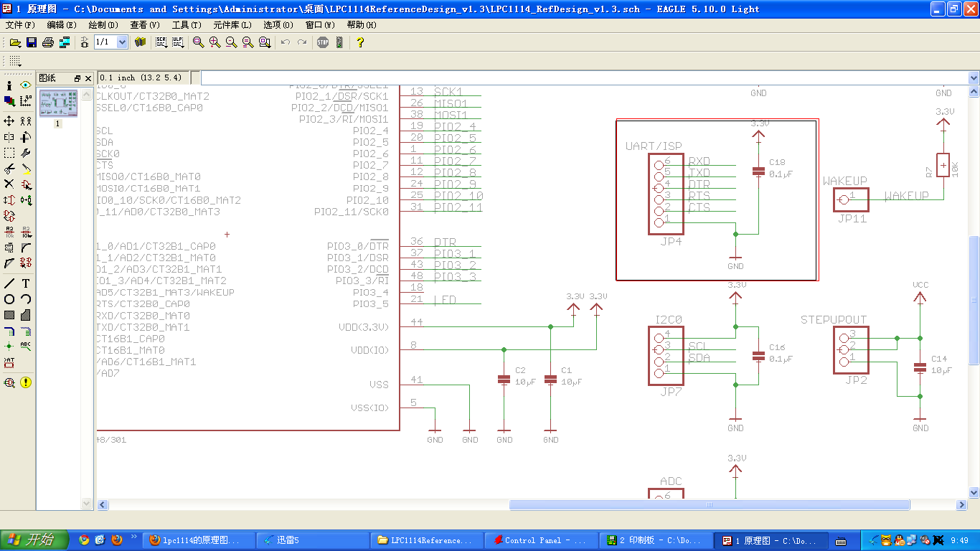
Task: Select the Miter tool
Action: (x=26, y=248)
